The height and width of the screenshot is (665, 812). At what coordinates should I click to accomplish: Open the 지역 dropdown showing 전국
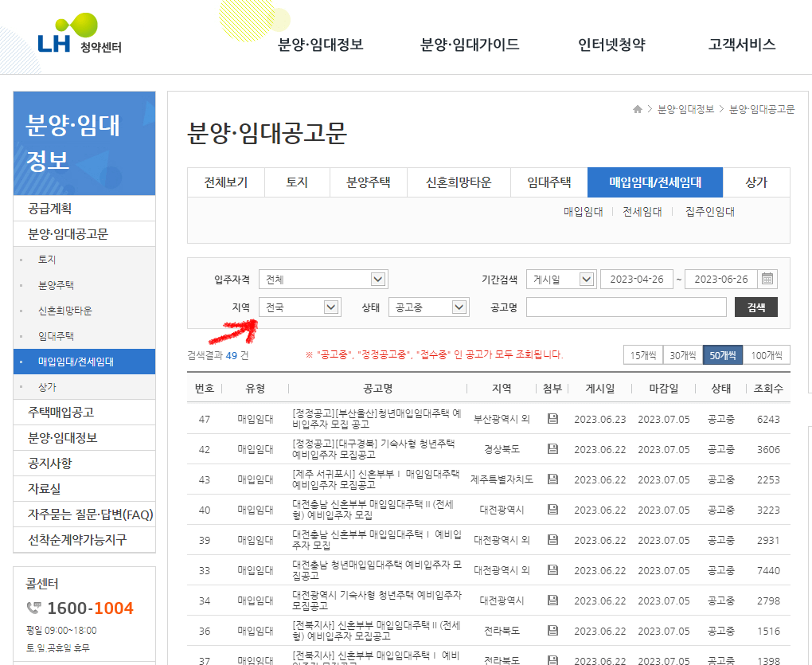[299, 306]
